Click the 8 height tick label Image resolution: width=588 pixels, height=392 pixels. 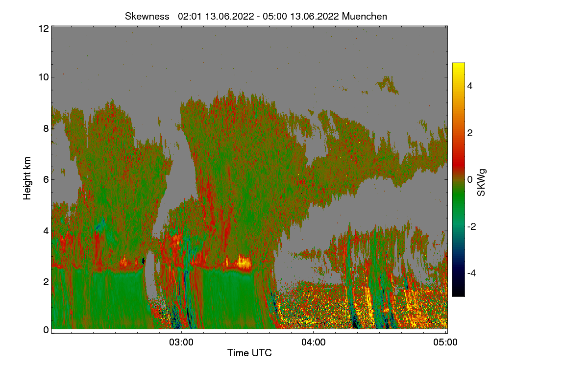point(46,128)
